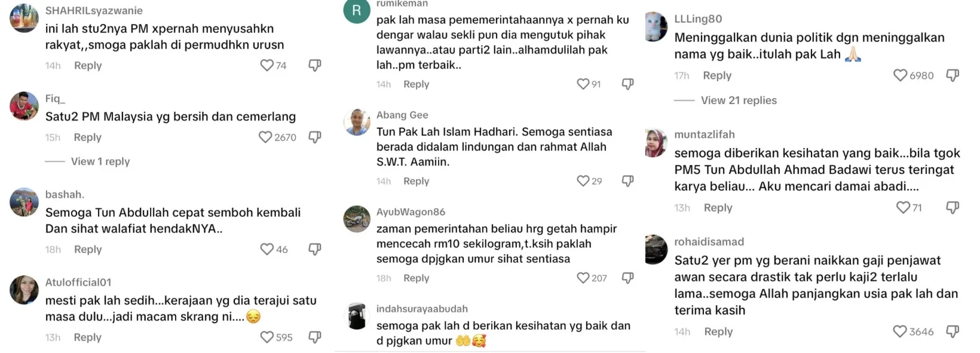Toggle like on bashah.'s comment
The image size is (980, 353).
[267, 249]
